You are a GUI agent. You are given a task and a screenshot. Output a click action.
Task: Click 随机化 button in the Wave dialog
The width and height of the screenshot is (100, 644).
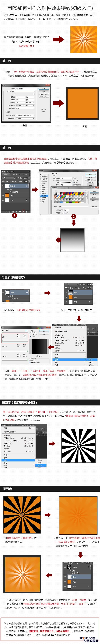point(39,356)
